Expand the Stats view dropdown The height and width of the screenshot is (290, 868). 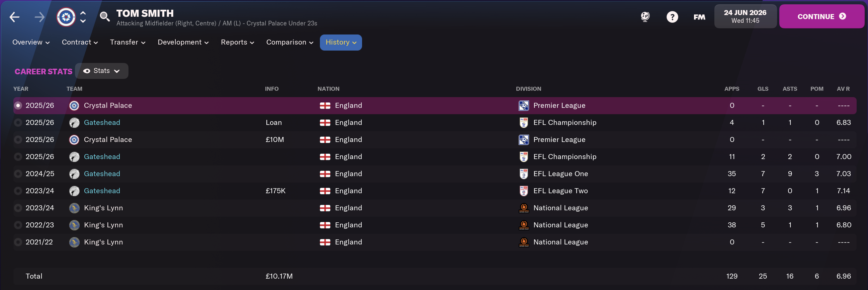(101, 71)
